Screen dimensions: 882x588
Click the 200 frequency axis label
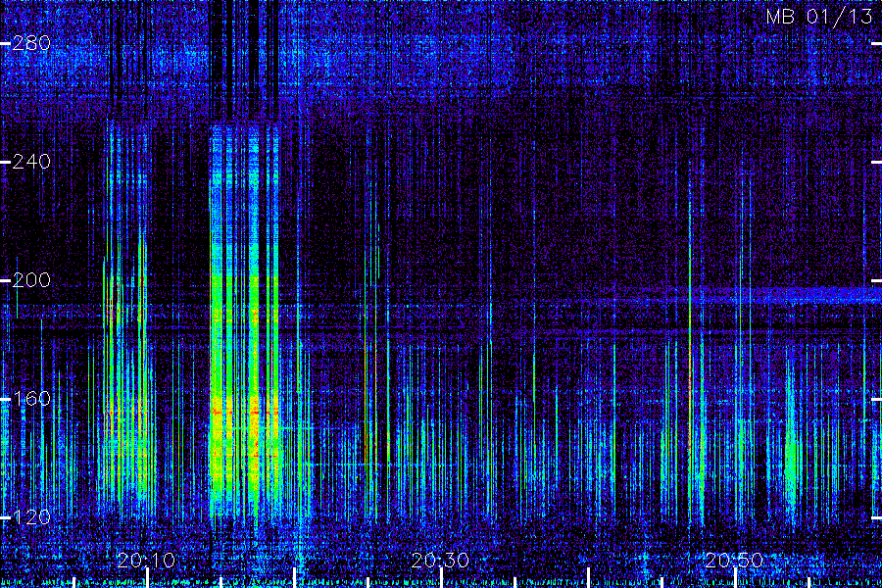coord(31,280)
